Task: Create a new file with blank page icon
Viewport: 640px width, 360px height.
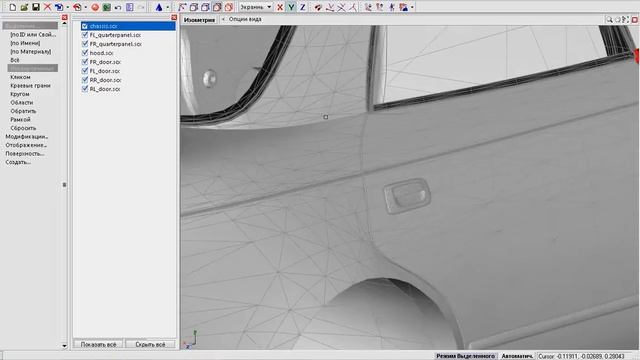Action: [13, 7]
